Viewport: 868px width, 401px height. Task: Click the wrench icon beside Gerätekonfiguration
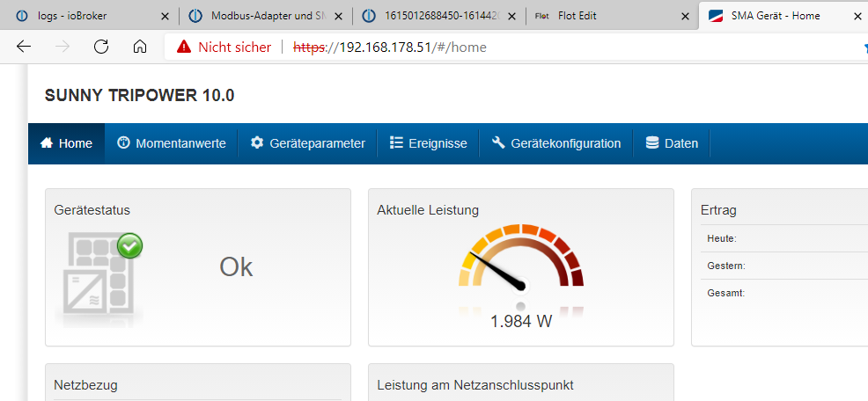(x=498, y=142)
